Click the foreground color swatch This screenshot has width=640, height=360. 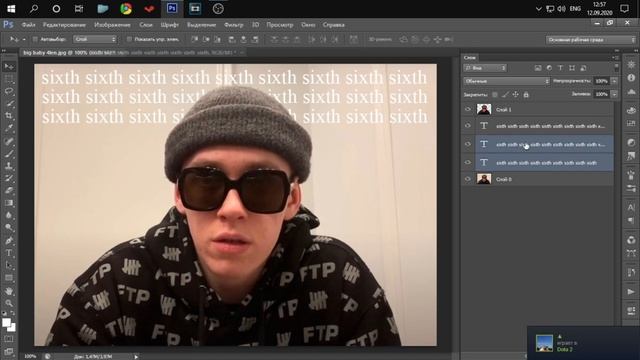(7, 323)
